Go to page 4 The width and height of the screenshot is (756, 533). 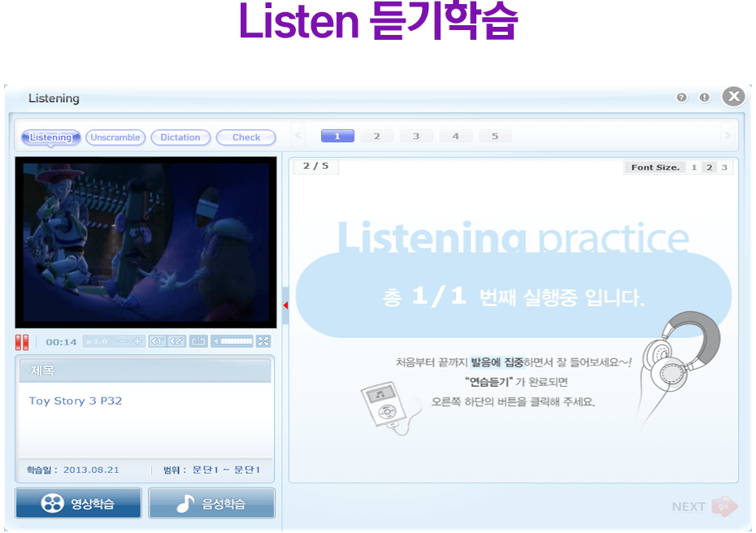point(455,136)
